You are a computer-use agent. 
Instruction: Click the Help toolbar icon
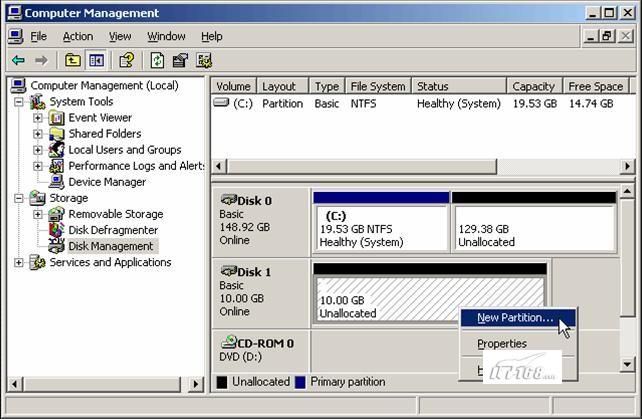pyautogui.click(x=127, y=60)
